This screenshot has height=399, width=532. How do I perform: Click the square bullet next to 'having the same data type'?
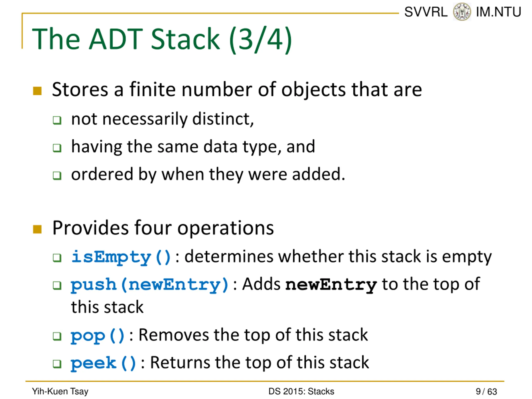pyautogui.click(x=57, y=148)
